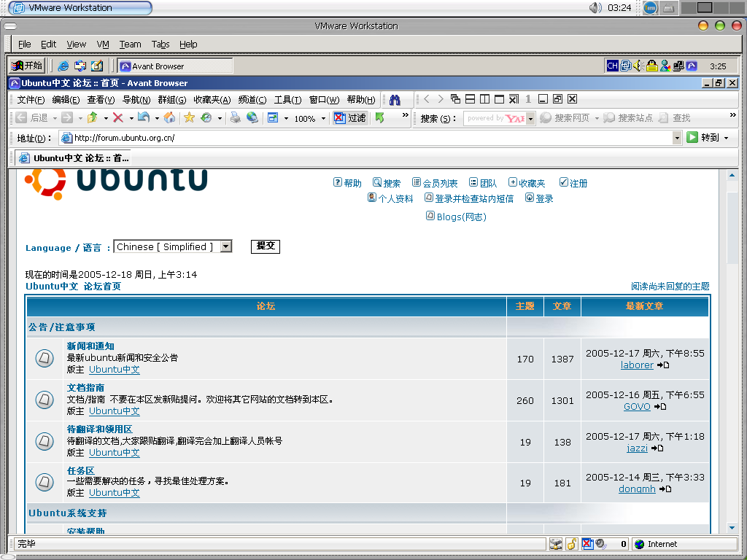Viewport: 747px width, 560px height.
Task: Expand the Stop button dropdown arrow
Action: click(x=131, y=118)
